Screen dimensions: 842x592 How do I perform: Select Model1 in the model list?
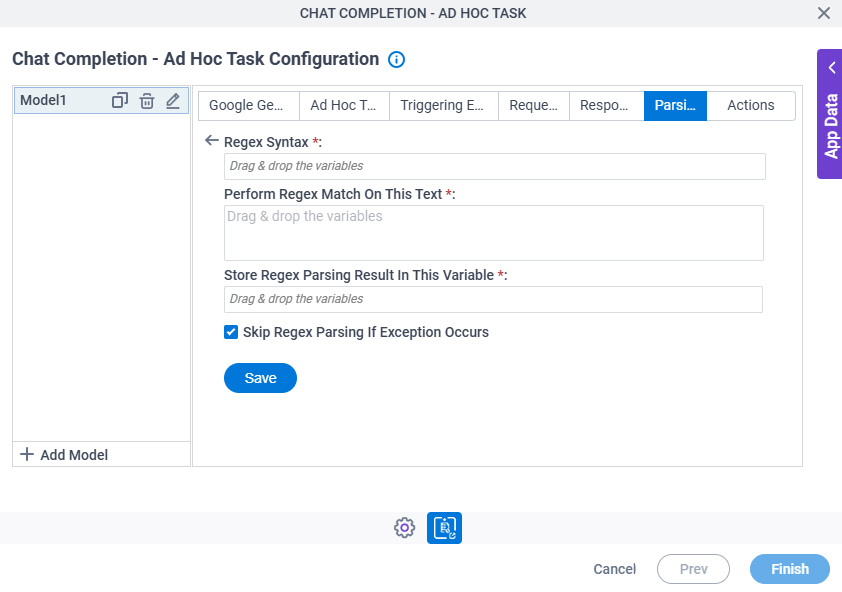pos(101,100)
